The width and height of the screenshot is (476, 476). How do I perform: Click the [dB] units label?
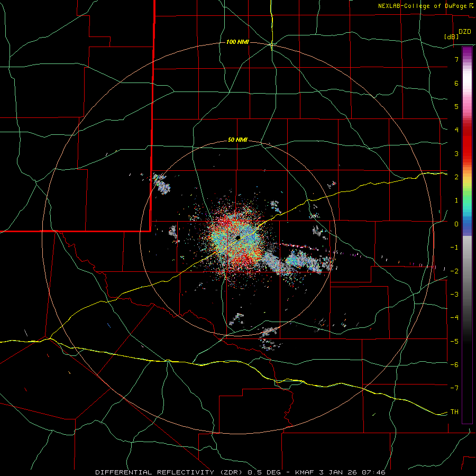[452, 36]
